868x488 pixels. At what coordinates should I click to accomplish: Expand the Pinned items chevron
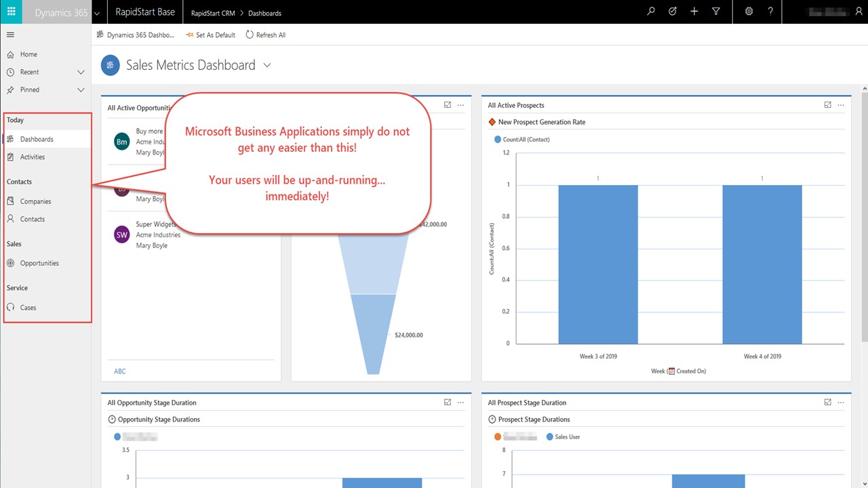pyautogui.click(x=81, y=89)
